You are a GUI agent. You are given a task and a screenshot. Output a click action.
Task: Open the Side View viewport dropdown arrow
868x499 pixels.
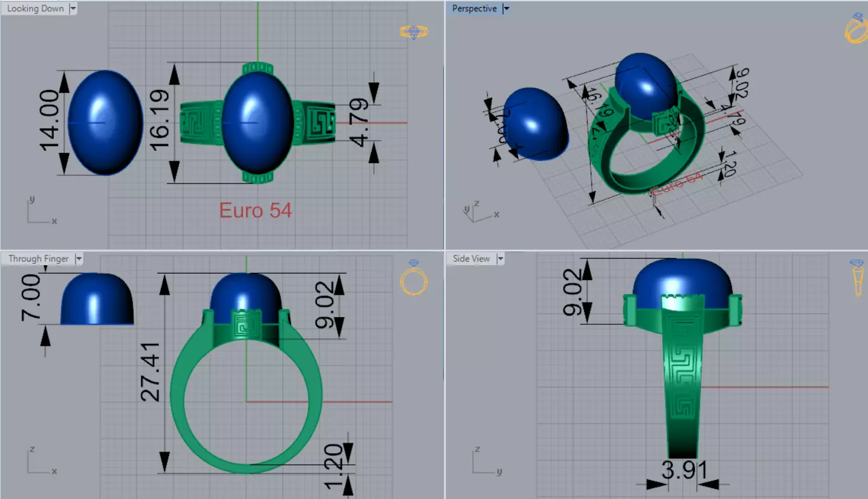[x=501, y=259]
